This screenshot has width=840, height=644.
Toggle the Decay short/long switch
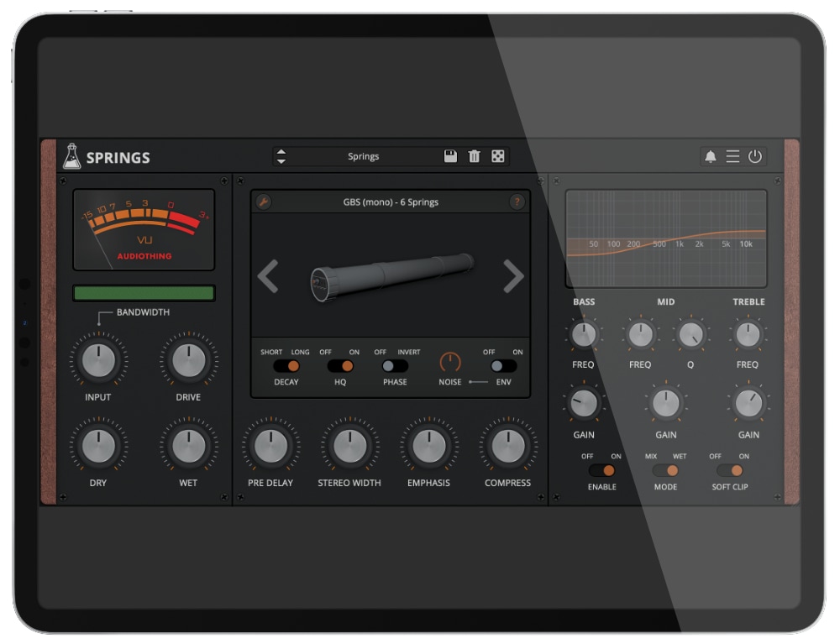[286, 366]
